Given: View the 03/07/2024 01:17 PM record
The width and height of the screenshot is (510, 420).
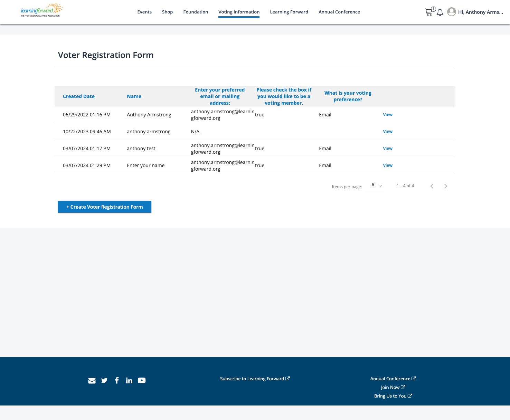Looking at the screenshot, I should (388, 149).
